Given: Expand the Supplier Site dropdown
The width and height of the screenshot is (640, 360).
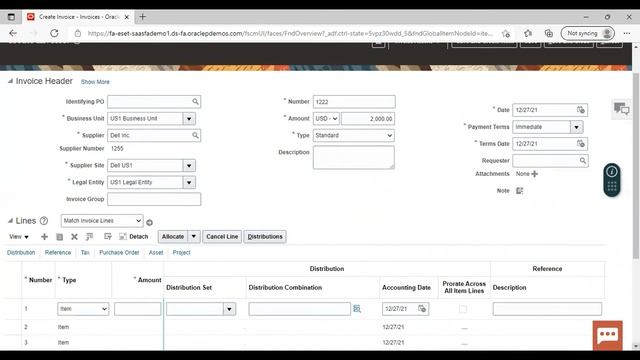Looking at the screenshot, I should (x=189, y=166).
